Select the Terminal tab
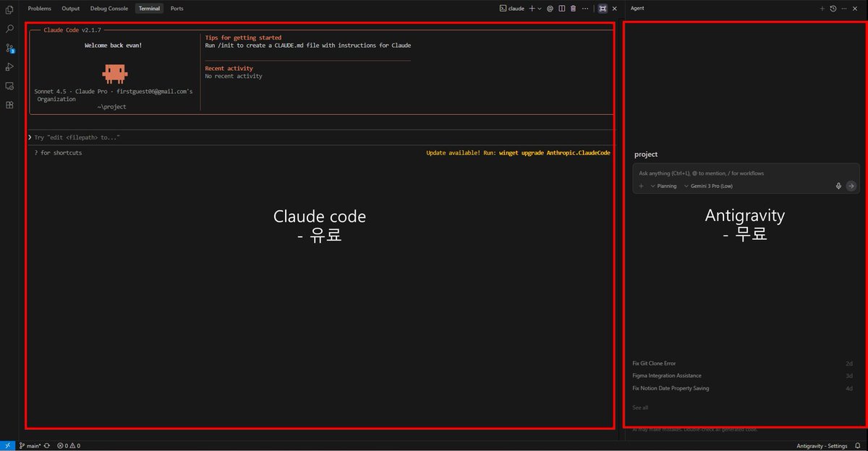868x451 pixels. click(149, 9)
